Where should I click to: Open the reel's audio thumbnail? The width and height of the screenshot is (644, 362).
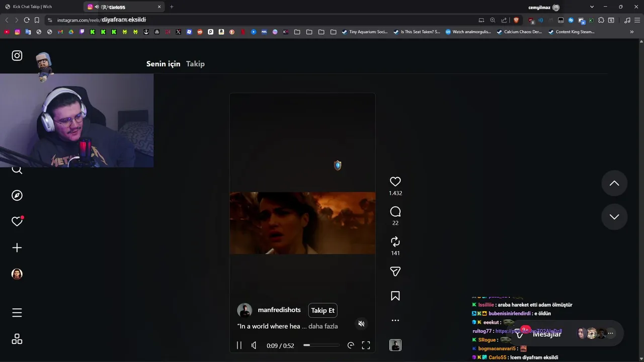395,345
